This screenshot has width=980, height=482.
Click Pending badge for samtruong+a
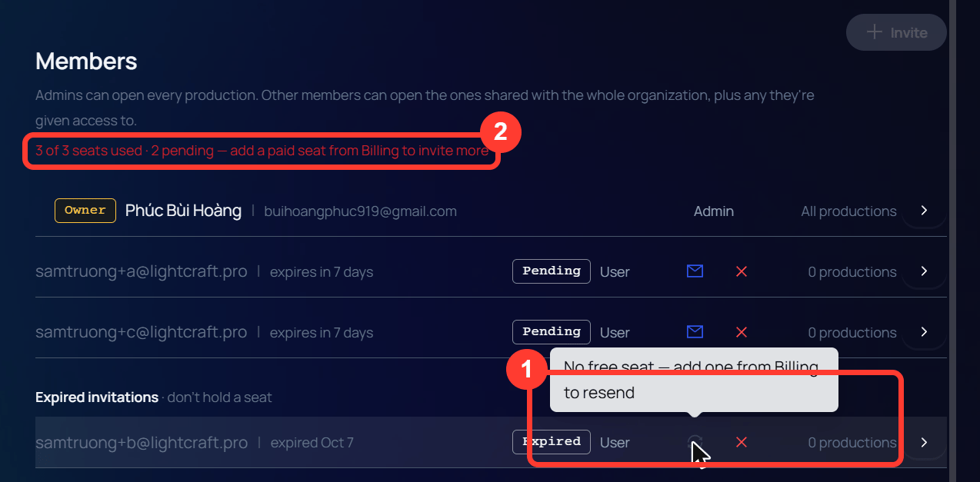[x=552, y=271]
